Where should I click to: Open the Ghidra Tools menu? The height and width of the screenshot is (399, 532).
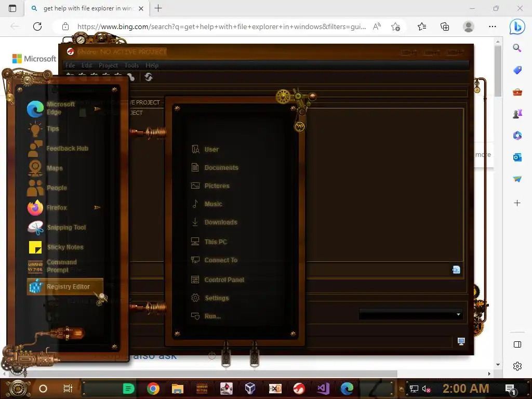[131, 65]
